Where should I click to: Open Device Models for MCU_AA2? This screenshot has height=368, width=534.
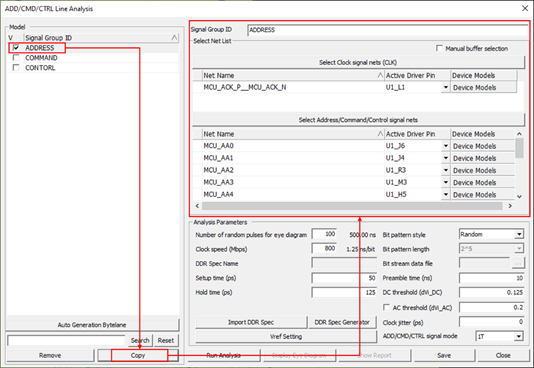point(483,170)
